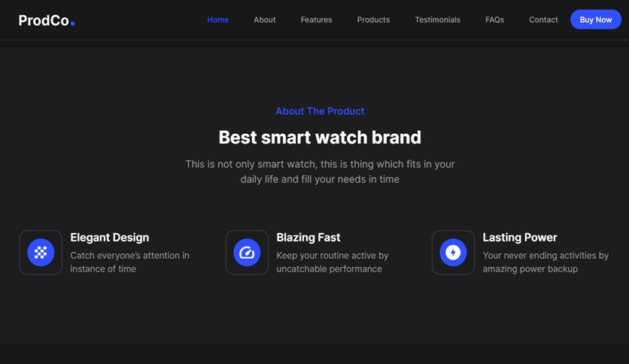Image resolution: width=629 pixels, height=364 pixels.
Task: Click 'Catch everyone's attention' description text
Action: coord(129,262)
